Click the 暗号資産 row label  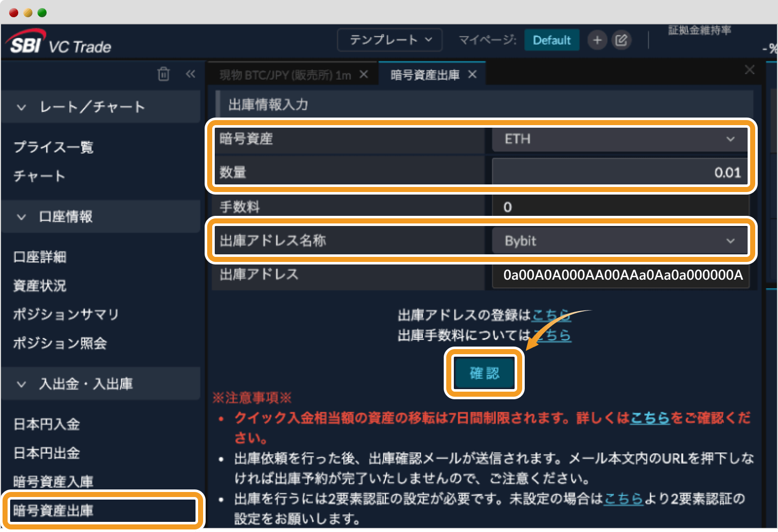coord(246,139)
